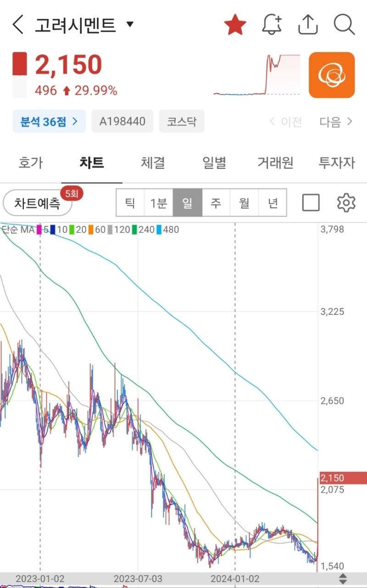367x588 pixels.
Task: Launch 차트예측 chart prediction feature
Action: pyautogui.click(x=38, y=202)
